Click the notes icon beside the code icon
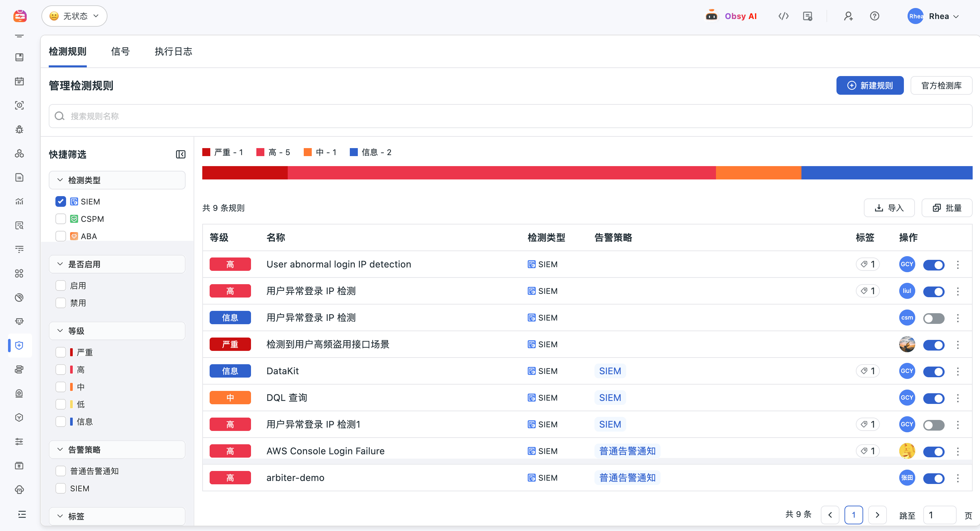The width and height of the screenshot is (980, 531). (808, 16)
